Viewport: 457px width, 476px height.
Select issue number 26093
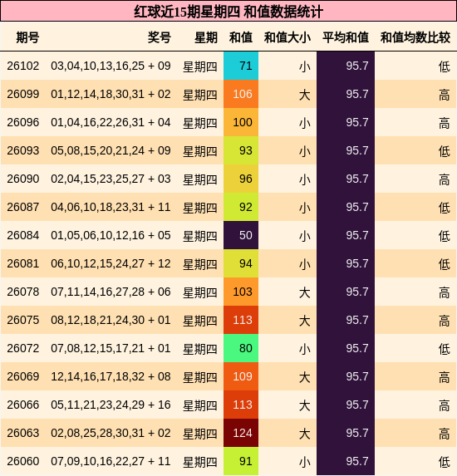pos(23,150)
